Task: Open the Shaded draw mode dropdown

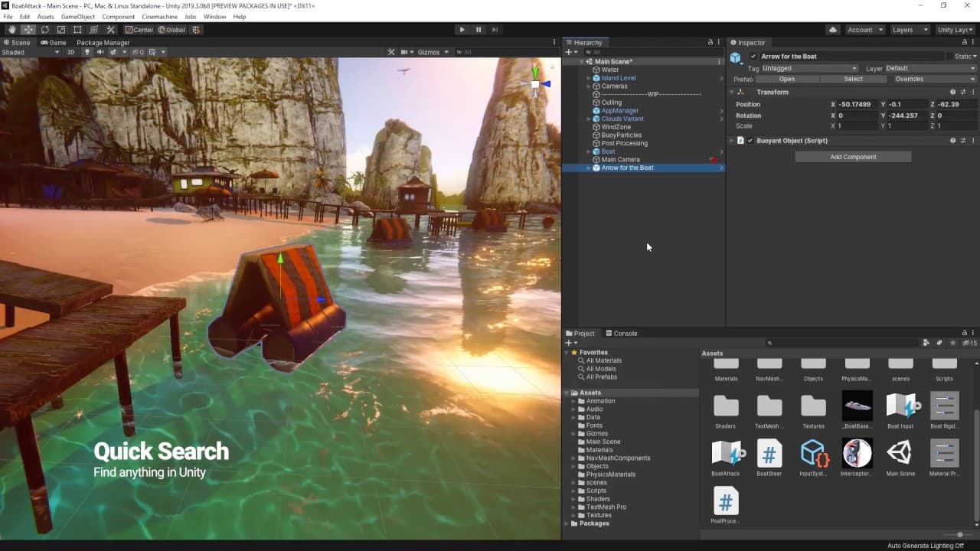Action: click(x=31, y=52)
